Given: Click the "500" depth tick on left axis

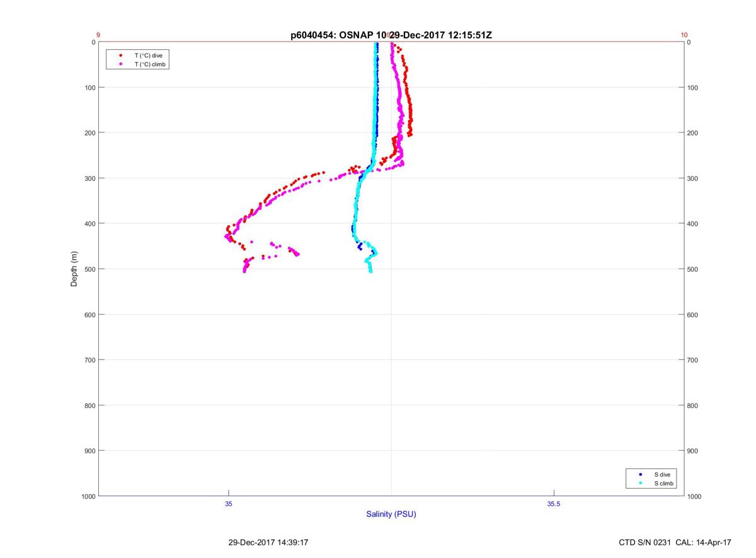Looking at the screenshot, I should (x=90, y=269).
